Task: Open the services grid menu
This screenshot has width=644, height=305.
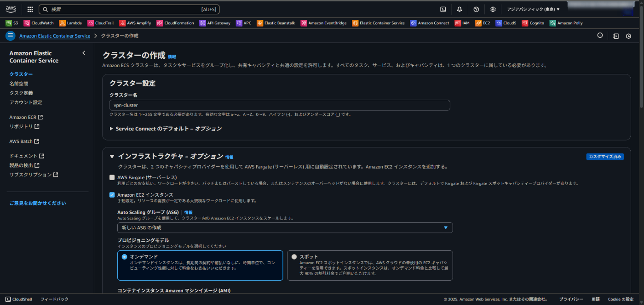Action: (x=30, y=9)
